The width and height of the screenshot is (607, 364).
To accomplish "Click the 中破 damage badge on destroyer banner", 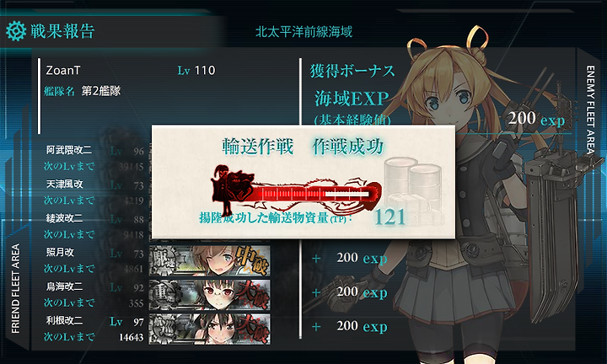I will click(252, 260).
